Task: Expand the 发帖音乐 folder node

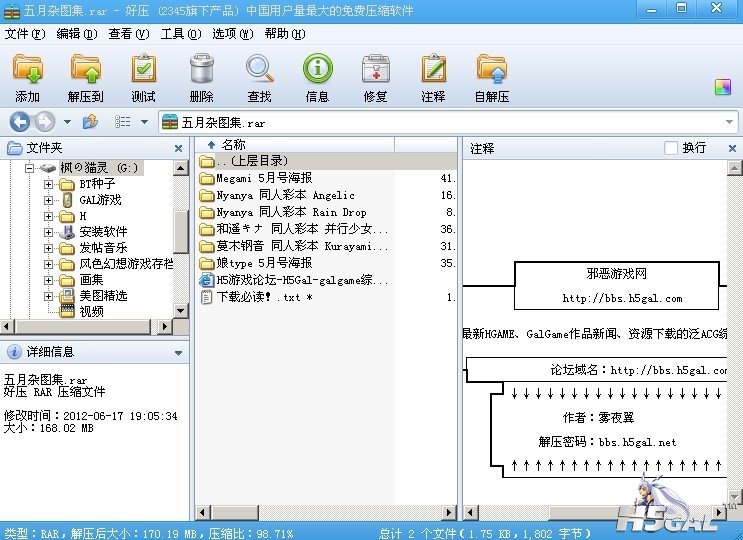Action: (x=48, y=248)
